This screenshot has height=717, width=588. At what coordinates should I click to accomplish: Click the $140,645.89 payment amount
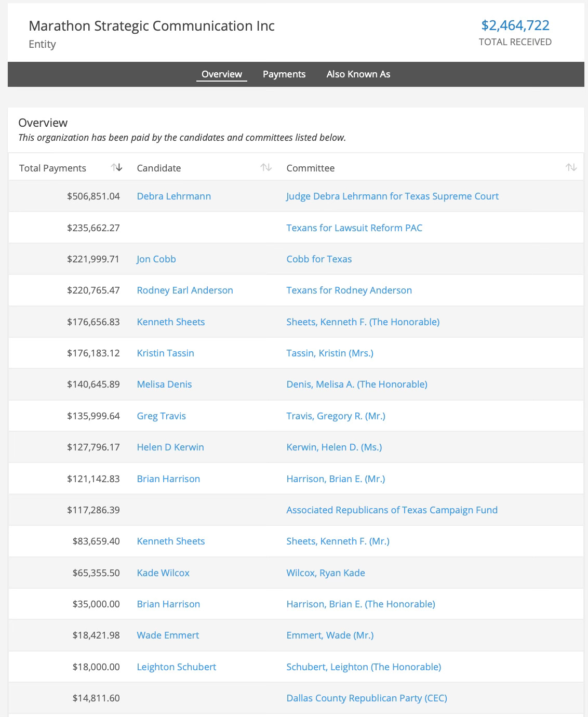[93, 384]
